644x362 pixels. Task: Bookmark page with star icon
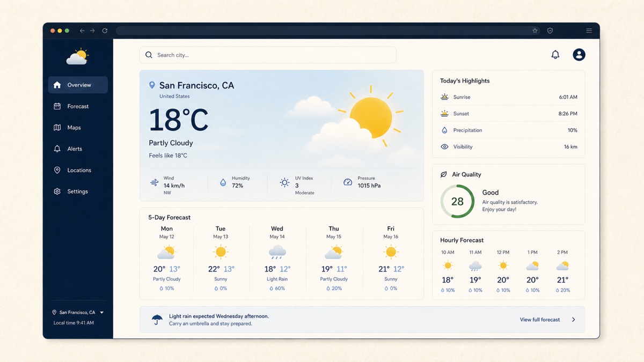535,31
